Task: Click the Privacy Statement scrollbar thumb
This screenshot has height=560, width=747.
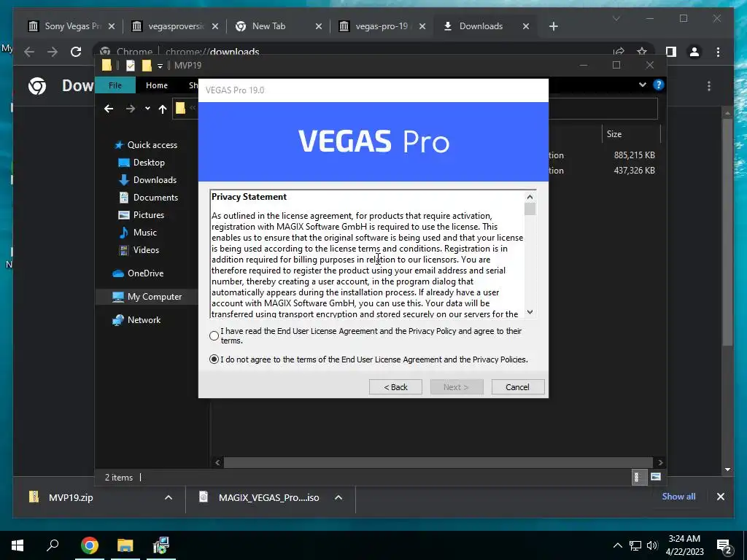Action: pos(530,209)
